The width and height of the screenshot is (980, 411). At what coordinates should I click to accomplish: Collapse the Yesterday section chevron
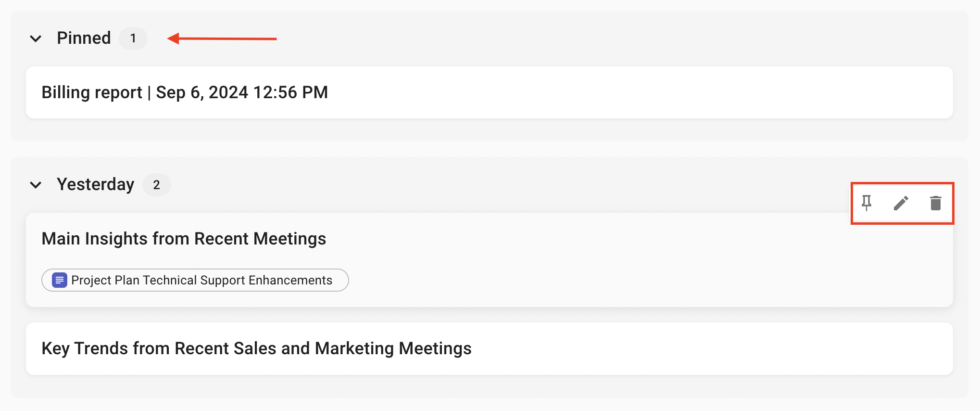pos(36,185)
